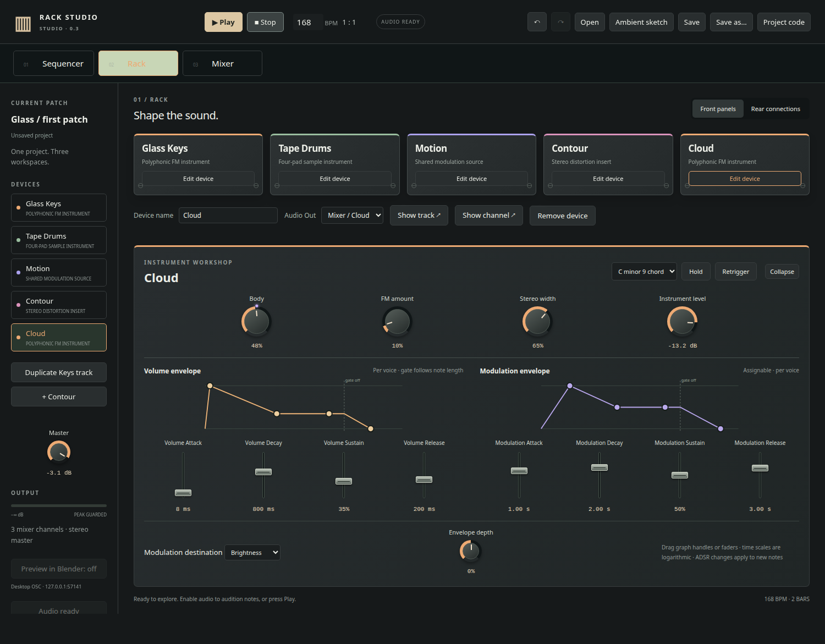Click the Volume Attack fader handle
The image size is (825, 644).
(x=183, y=493)
